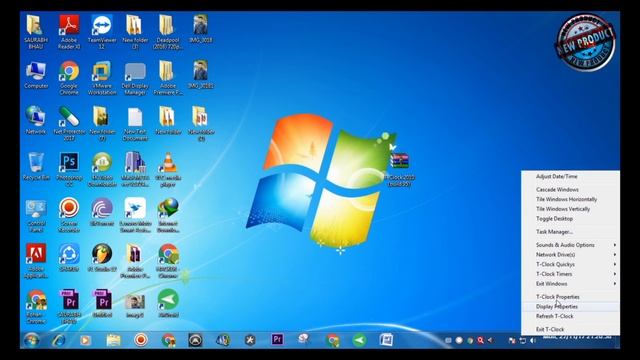Switch to Premiere Pro in the taskbar
The image size is (640, 360).
point(277,340)
